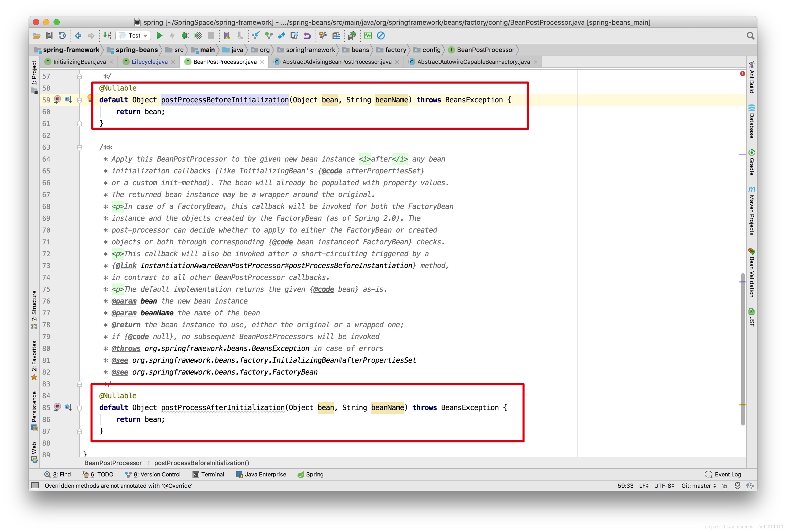Click the postProcessBeforeInitialization() editor breadcrumb
This screenshot has height=532, width=786.
202,463
